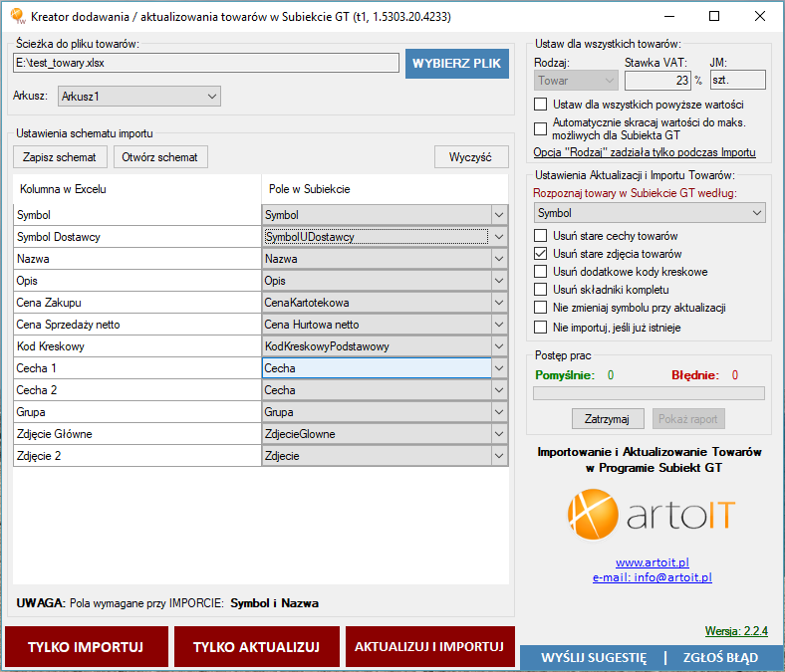Viewport: 785px width, 672px height.
Task: Open the Arkusz sheet dropdown
Action: [139, 97]
